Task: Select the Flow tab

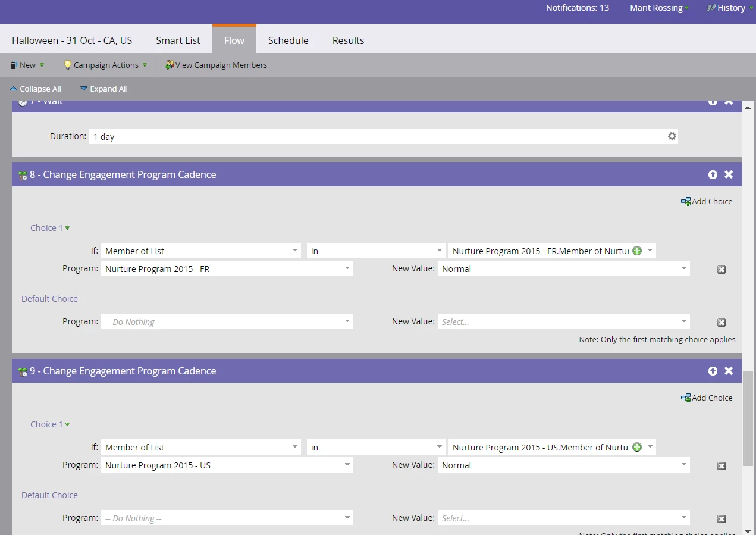Action: pos(234,40)
